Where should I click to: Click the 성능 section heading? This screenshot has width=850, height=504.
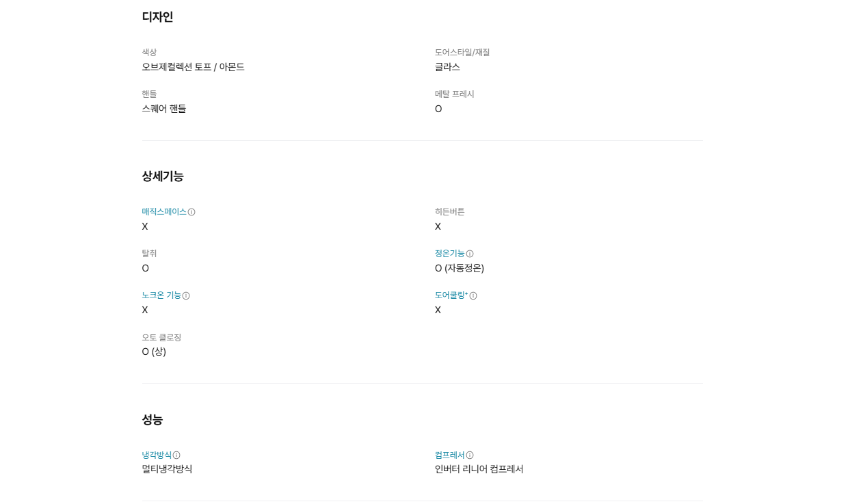tap(152, 420)
